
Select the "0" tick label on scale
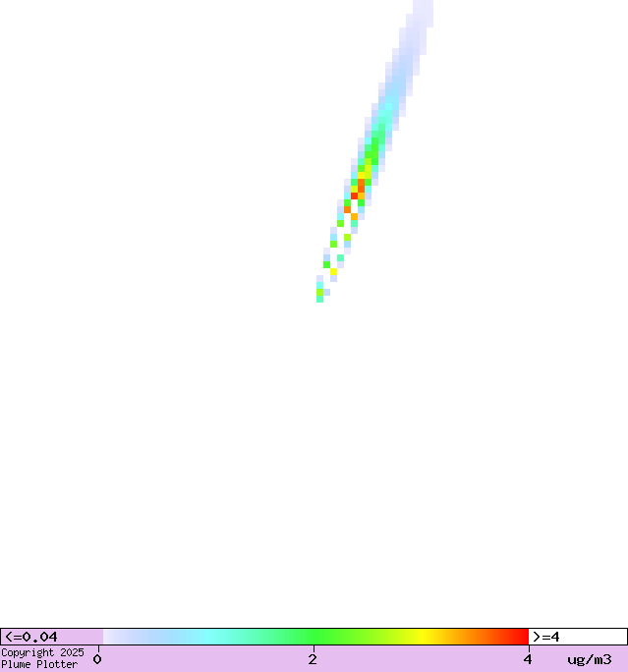pyautogui.click(x=97, y=659)
